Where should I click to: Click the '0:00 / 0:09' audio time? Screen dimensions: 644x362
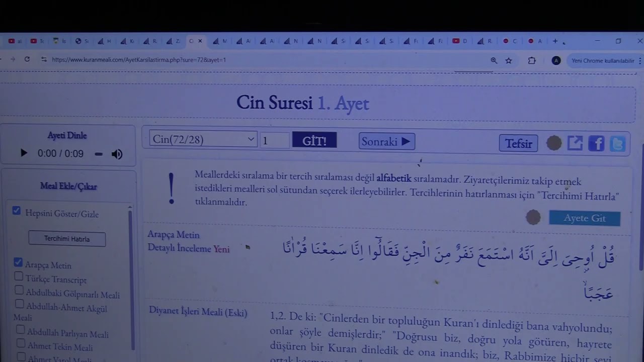click(60, 154)
